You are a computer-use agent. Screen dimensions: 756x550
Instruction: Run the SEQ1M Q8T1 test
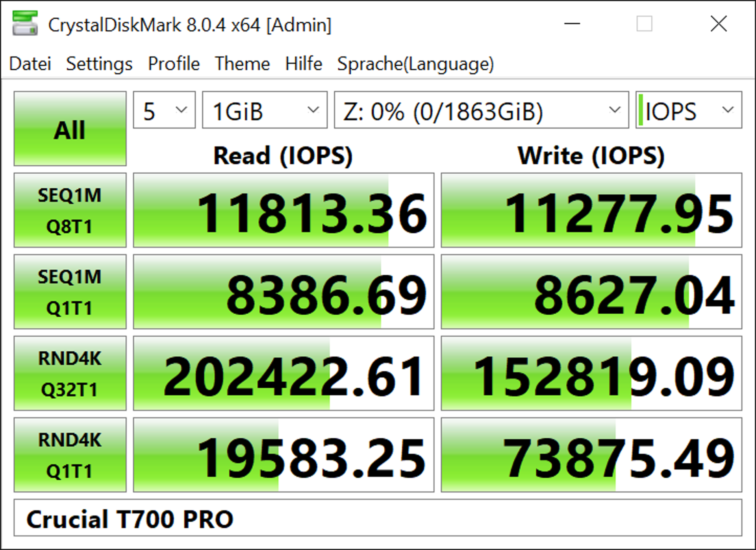click(70, 210)
